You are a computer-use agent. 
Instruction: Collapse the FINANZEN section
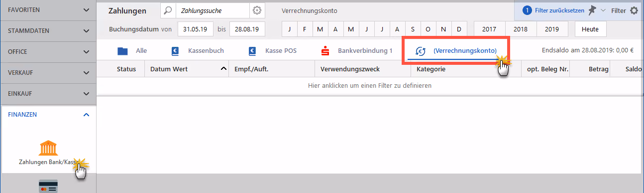pyautogui.click(x=48, y=114)
